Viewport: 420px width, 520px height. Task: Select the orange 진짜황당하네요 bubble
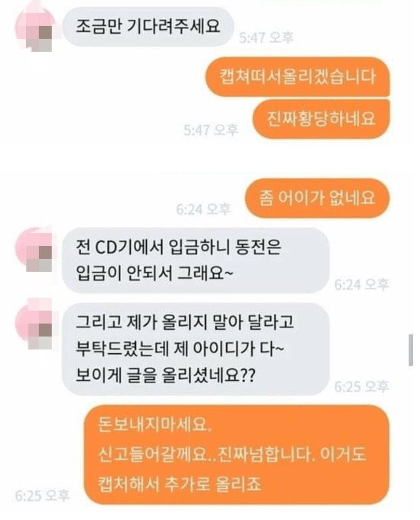click(x=320, y=119)
